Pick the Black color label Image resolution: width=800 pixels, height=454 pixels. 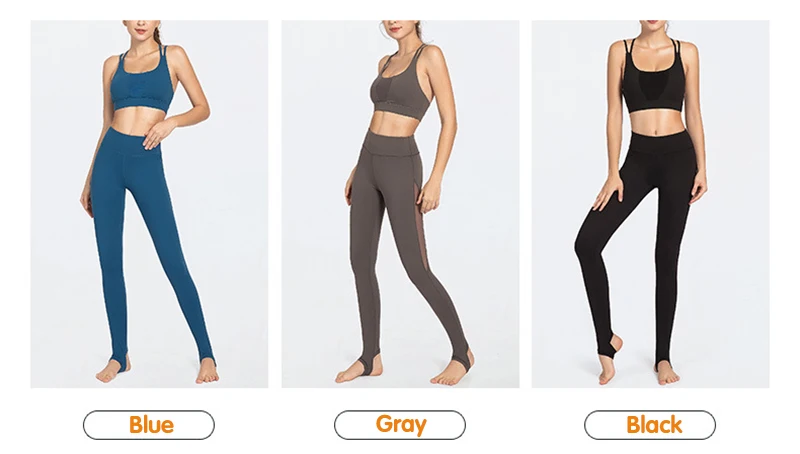pos(650,424)
